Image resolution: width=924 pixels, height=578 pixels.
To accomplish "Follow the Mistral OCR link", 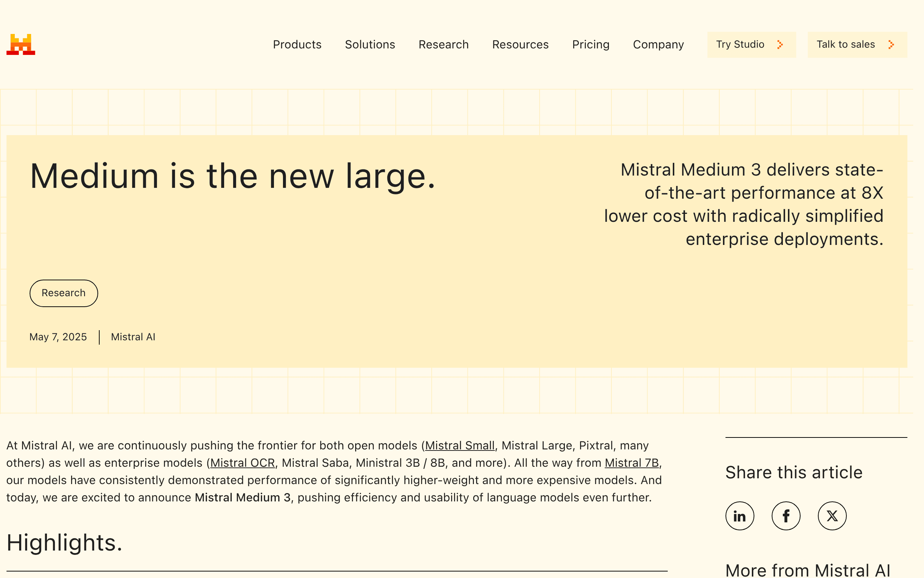I will 243,463.
